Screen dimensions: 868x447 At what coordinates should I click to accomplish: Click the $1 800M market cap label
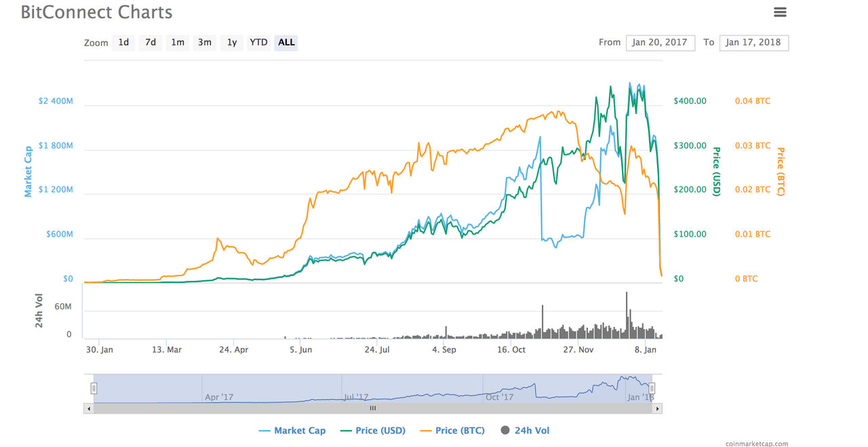point(56,146)
